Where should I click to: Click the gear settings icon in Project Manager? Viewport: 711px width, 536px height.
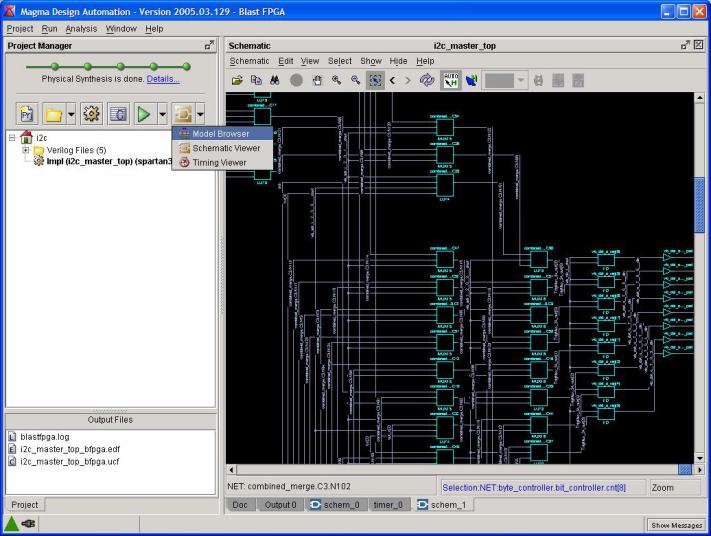coord(91,114)
